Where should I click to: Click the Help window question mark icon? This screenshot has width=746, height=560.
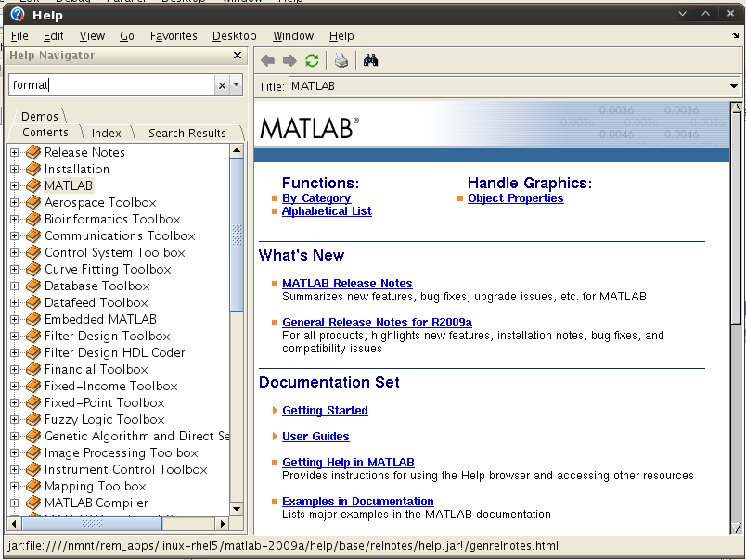(18, 14)
